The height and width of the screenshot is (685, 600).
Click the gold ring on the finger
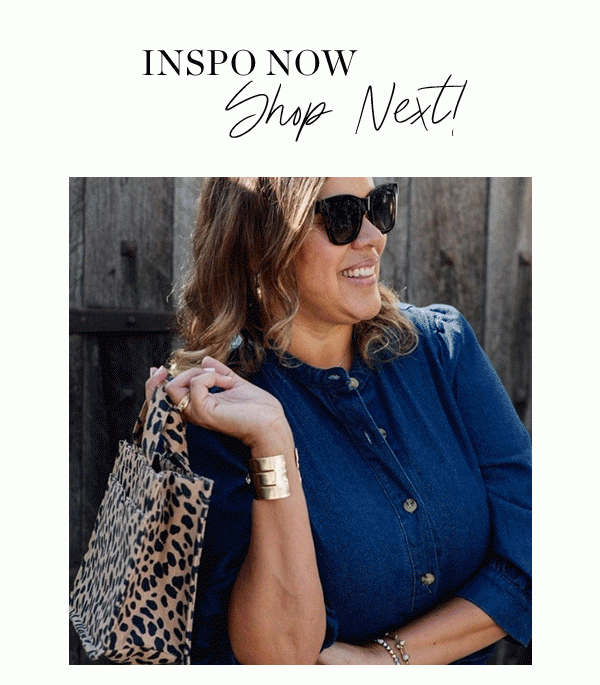click(x=184, y=403)
